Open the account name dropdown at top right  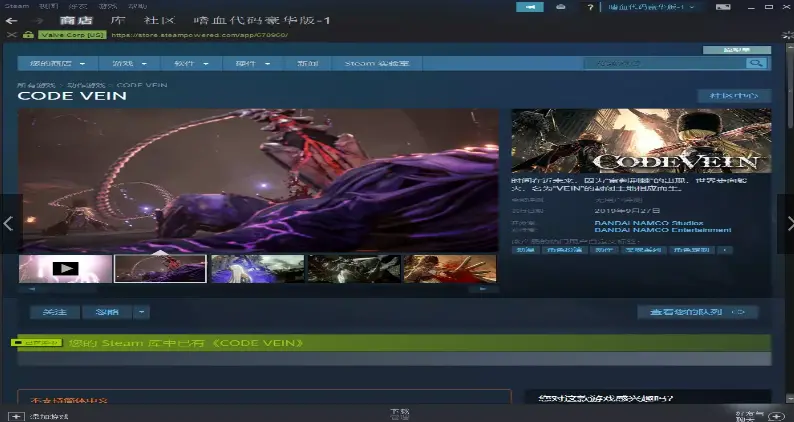click(x=652, y=7)
